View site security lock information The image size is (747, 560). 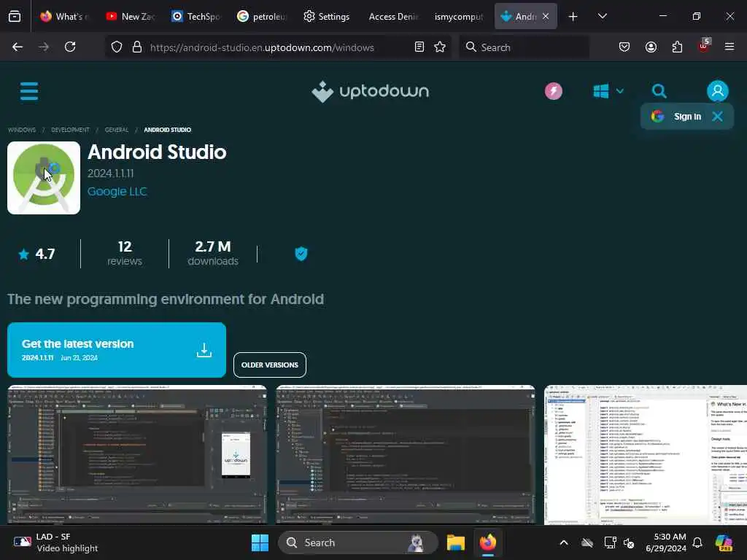pyautogui.click(x=136, y=47)
